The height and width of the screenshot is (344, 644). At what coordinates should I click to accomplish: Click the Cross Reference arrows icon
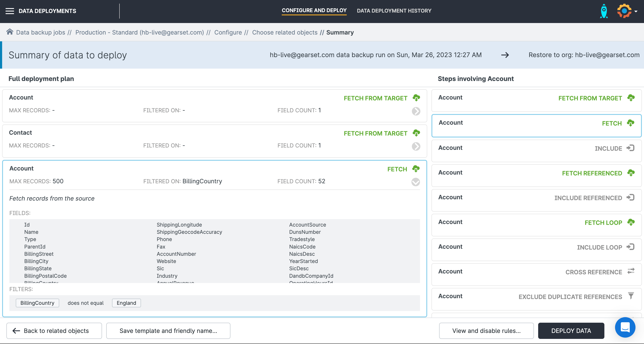(631, 271)
